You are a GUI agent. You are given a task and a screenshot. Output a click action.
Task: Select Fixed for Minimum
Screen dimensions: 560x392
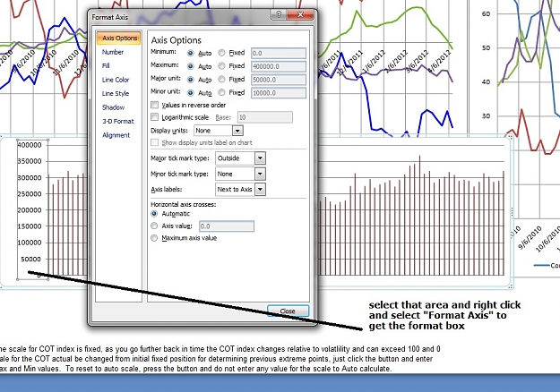[x=221, y=53]
